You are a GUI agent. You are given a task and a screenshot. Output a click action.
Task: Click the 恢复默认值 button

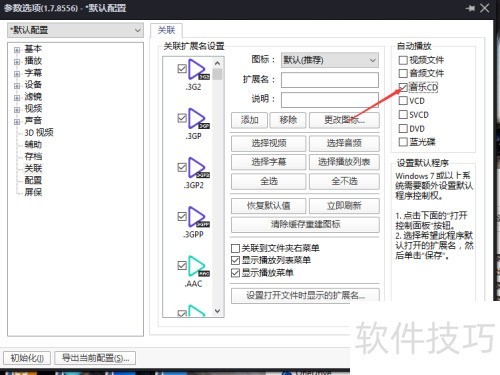pos(269,206)
